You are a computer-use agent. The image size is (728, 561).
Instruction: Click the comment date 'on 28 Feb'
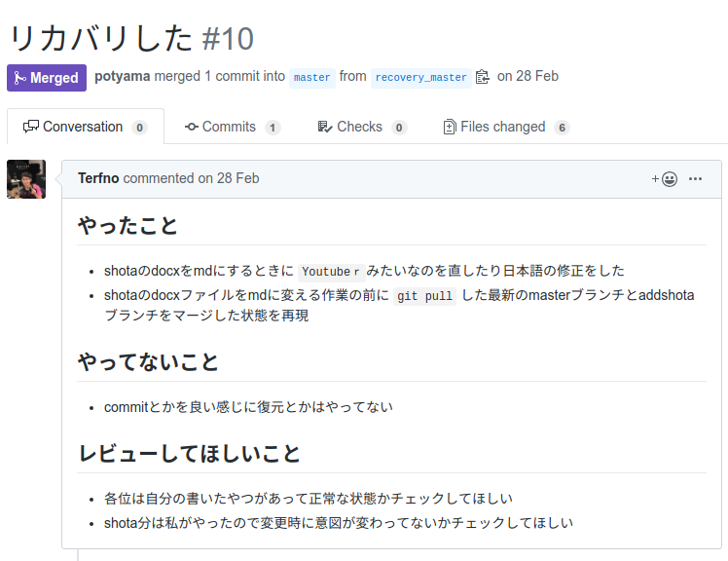point(229,178)
